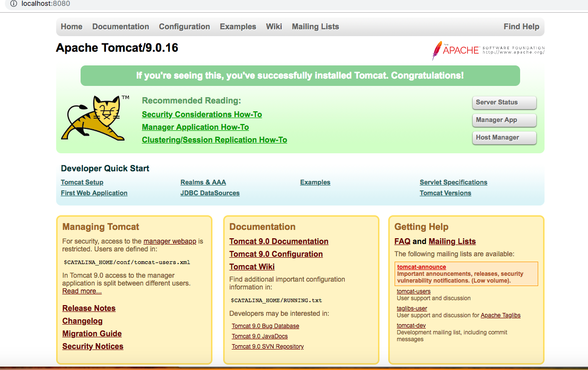This screenshot has height=370, width=588.
Task: Open Tomcat 9.0 Configuration link
Action: (x=276, y=254)
